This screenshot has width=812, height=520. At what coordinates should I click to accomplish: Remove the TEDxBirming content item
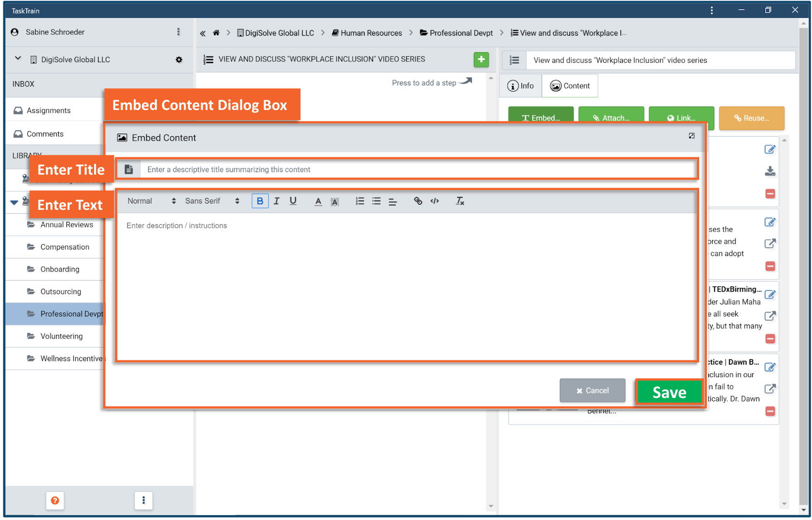770,339
